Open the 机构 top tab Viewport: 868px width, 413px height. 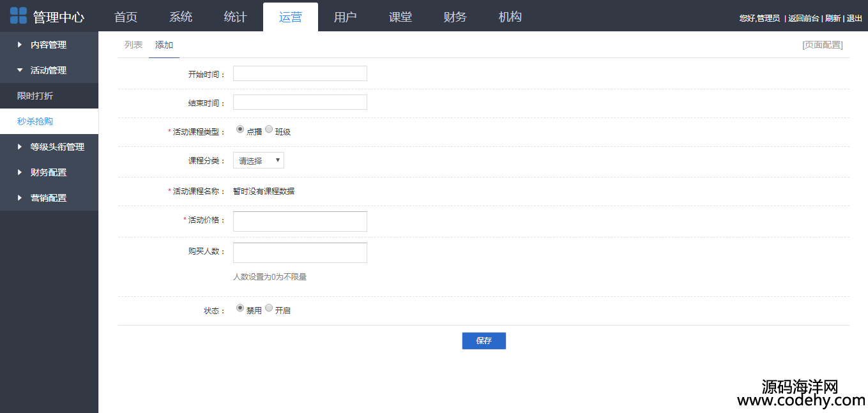[x=510, y=17]
